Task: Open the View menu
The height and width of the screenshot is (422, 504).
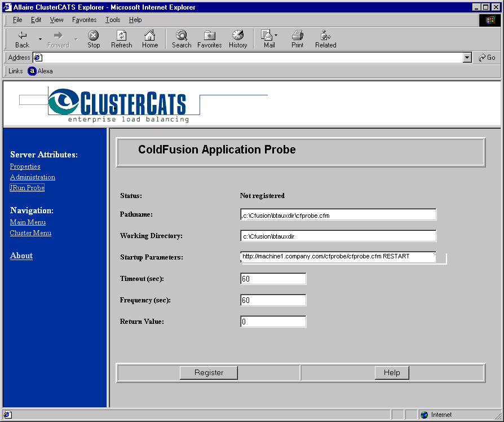Action: [56, 20]
